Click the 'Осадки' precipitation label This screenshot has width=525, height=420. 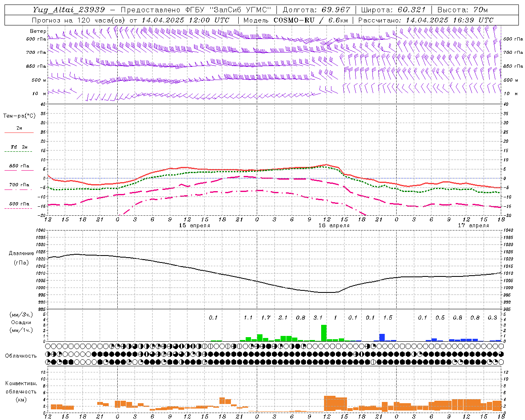(x=21, y=322)
